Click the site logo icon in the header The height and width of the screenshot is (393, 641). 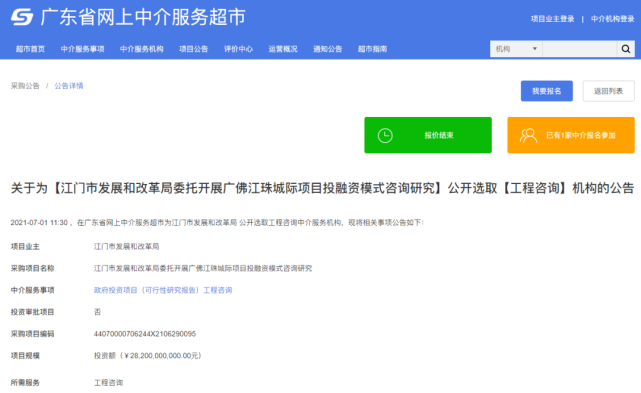pyautogui.click(x=22, y=17)
